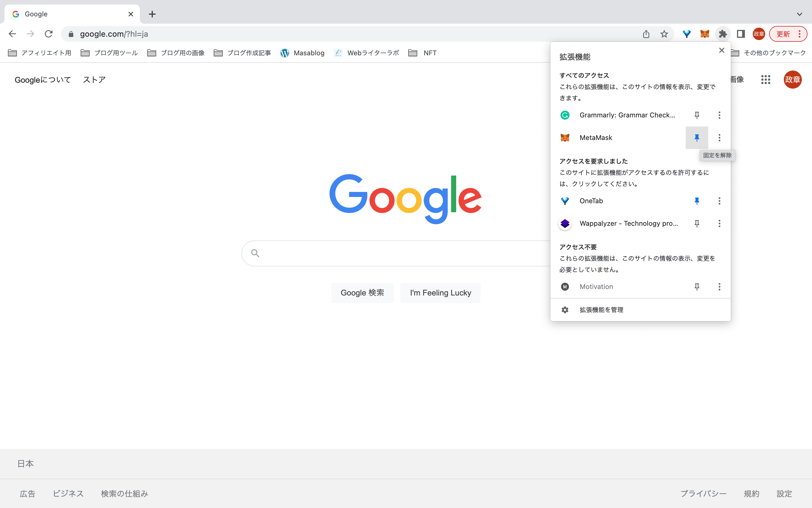The height and width of the screenshot is (508, 812).
Task: Open more options for OneTab
Action: tap(720, 201)
